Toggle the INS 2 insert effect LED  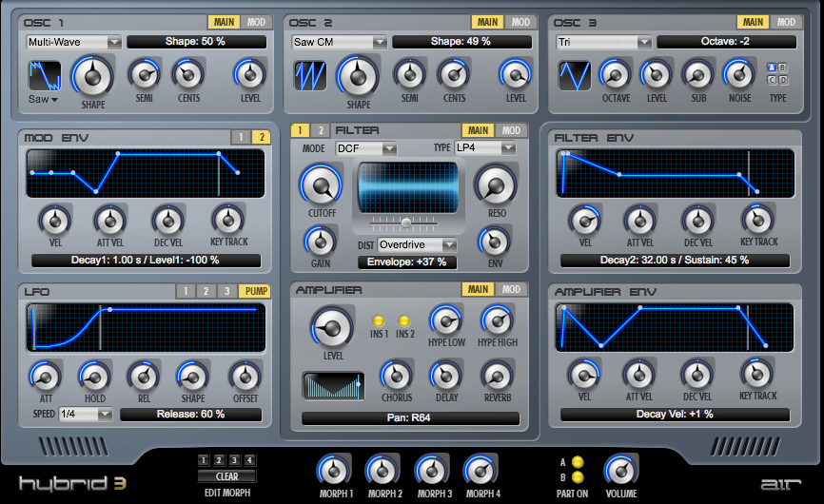pyautogui.click(x=404, y=321)
